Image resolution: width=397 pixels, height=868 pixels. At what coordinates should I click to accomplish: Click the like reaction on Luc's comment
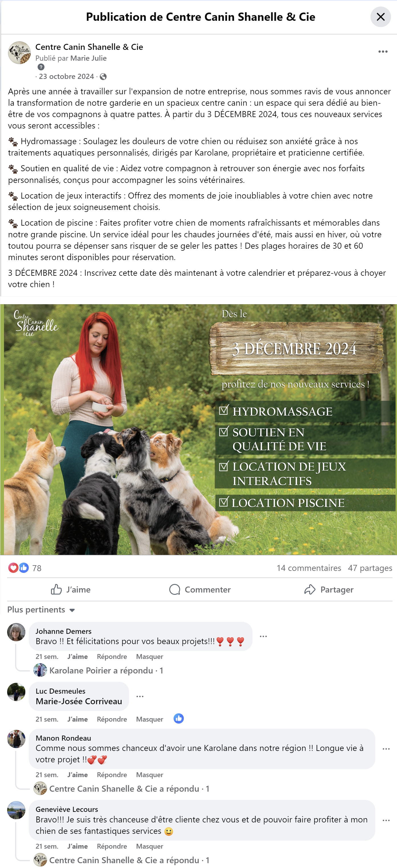[179, 718]
